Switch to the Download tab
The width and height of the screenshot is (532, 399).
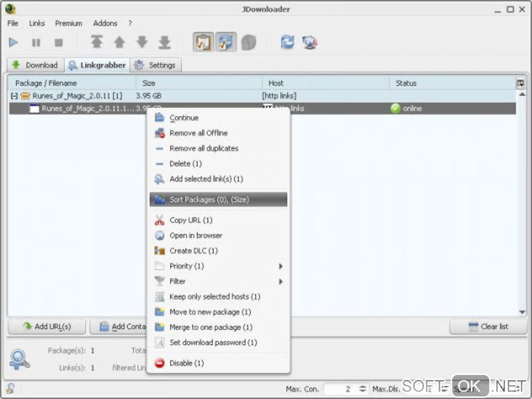click(35, 65)
